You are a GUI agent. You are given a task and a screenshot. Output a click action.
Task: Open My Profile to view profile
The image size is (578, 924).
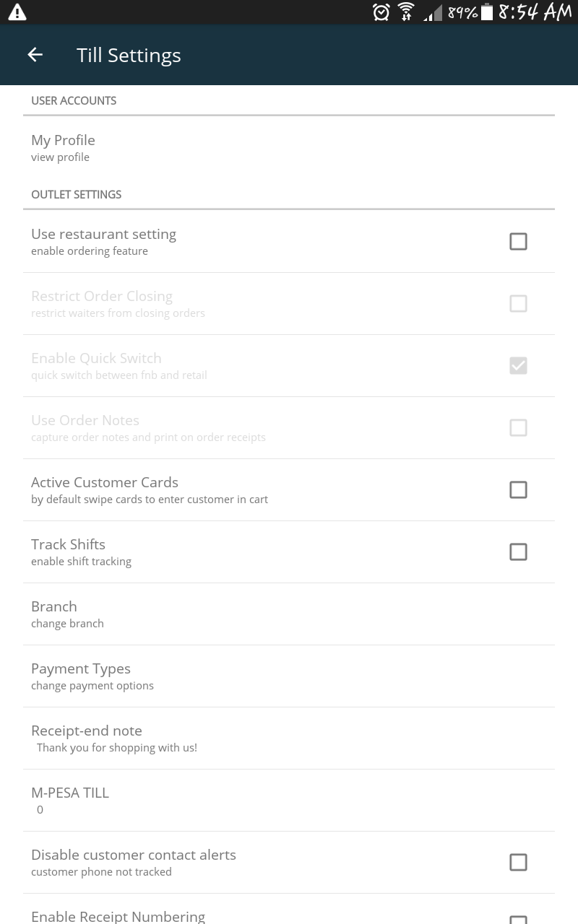pyautogui.click(x=63, y=147)
